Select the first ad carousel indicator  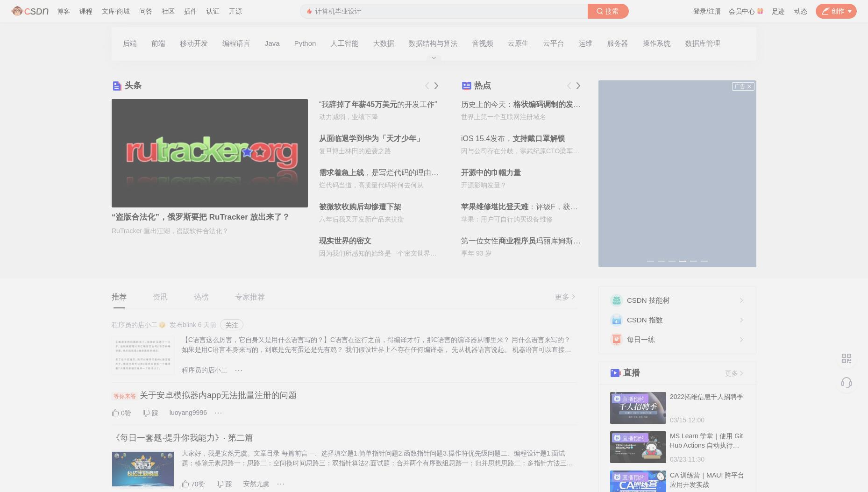[x=650, y=261]
